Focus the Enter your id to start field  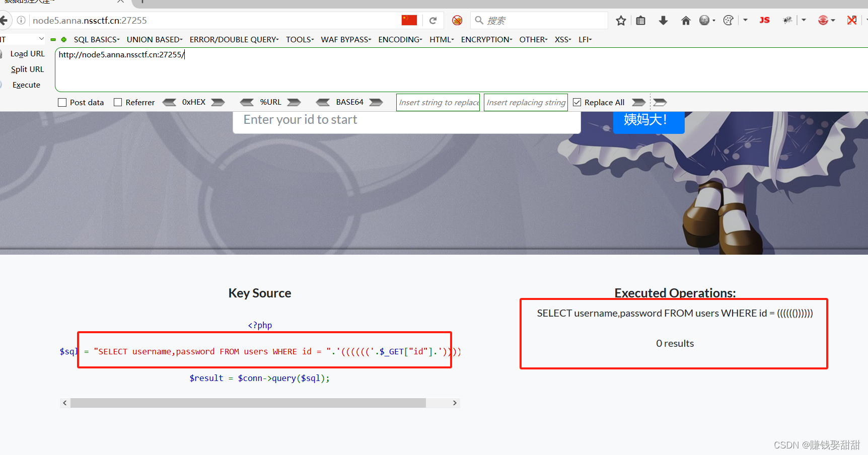[x=407, y=121]
